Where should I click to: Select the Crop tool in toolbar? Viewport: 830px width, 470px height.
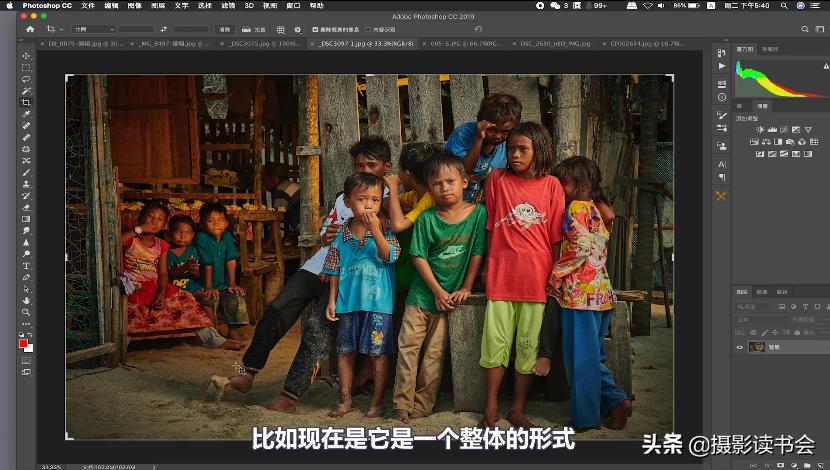(26, 103)
